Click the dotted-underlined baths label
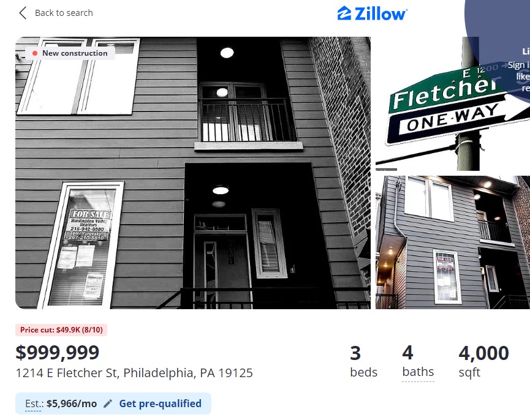 [x=418, y=372]
